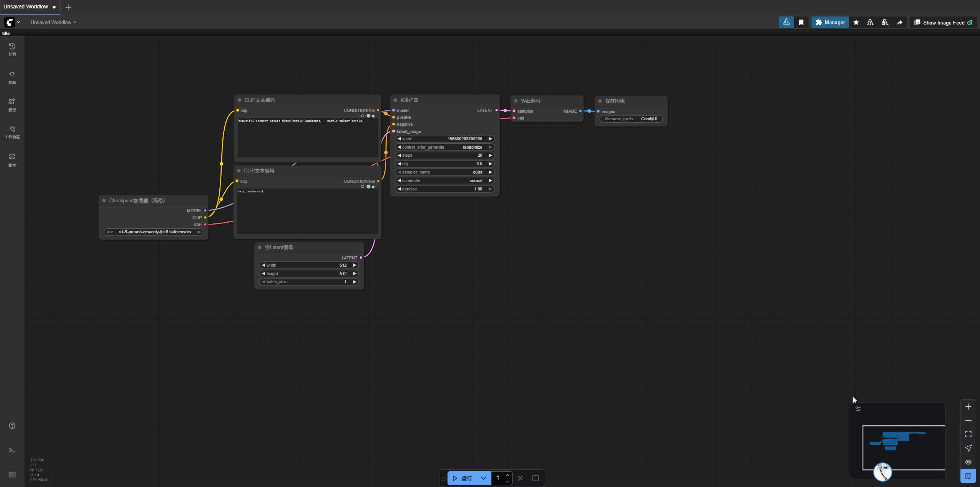Open the sampler_name euler combo box
980x487 pixels.
[x=444, y=172]
